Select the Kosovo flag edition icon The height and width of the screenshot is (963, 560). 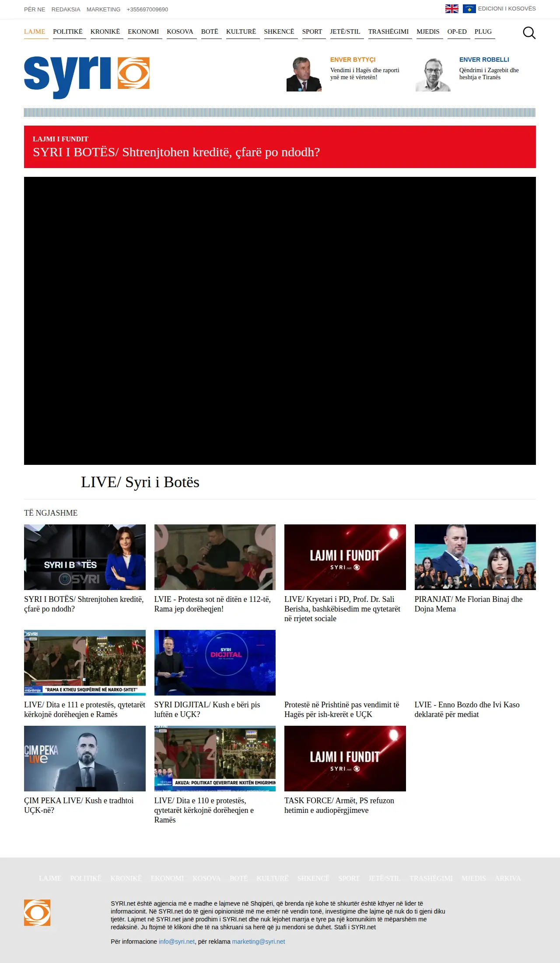(x=469, y=9)
